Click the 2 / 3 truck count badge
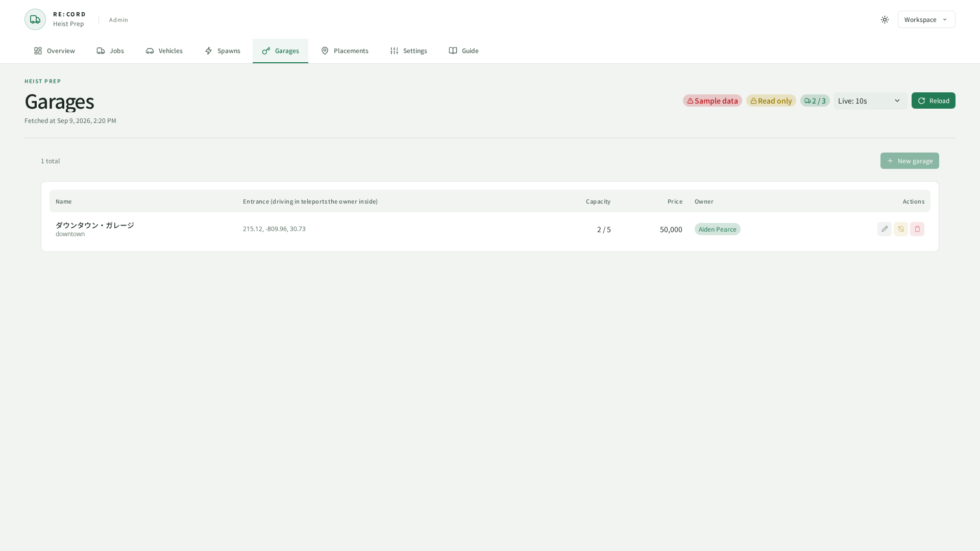Image resolution: width=980 pixels, height=551 pixels. click(x=815, y=101)
